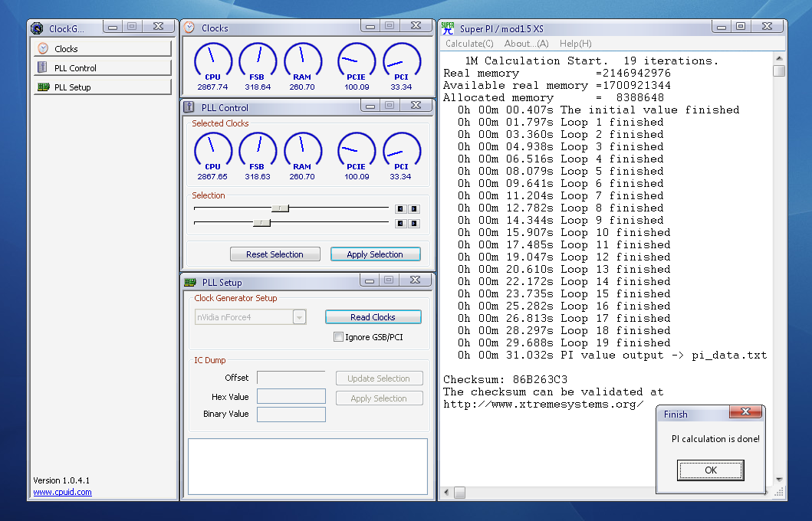
Task: Click the Binary Value input field
Action: 291,414
